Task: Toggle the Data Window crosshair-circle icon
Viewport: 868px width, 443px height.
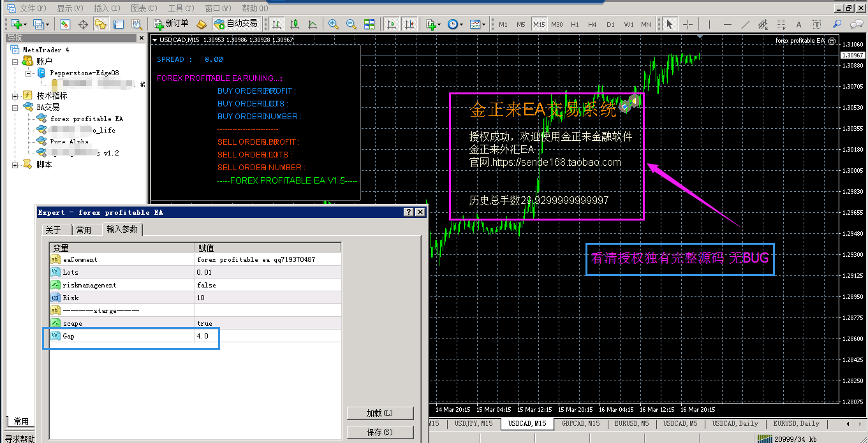Action: (83, 24)
